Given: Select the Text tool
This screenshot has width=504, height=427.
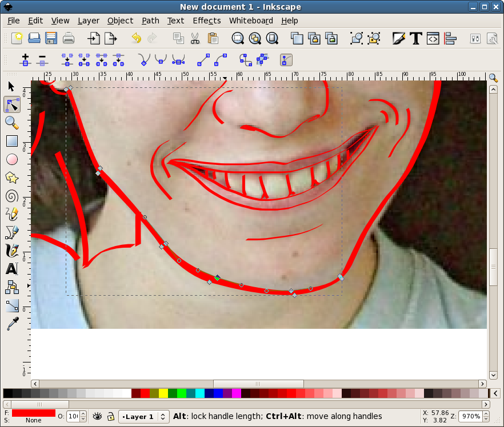Looking at the screenshot, I should 11,269.
